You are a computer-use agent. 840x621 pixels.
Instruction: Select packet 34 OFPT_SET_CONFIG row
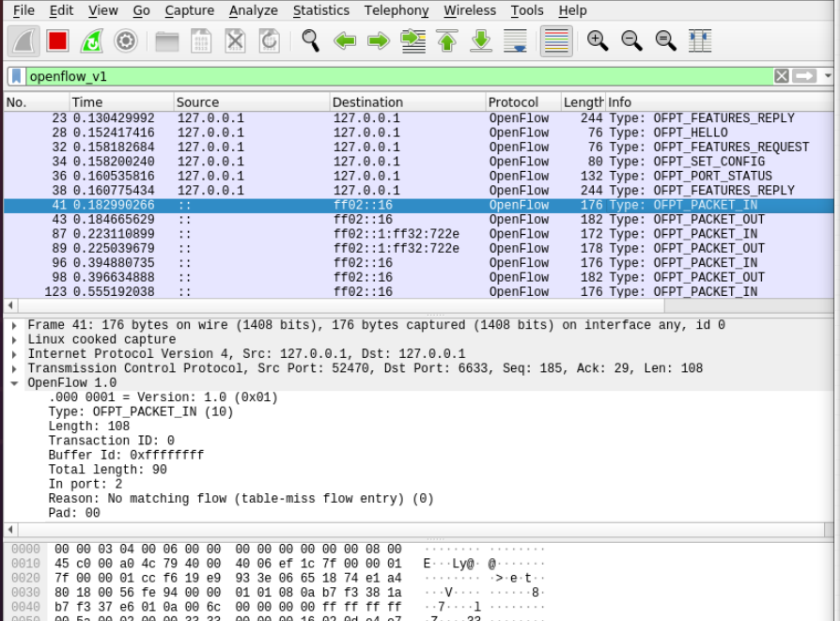point(418,162)
